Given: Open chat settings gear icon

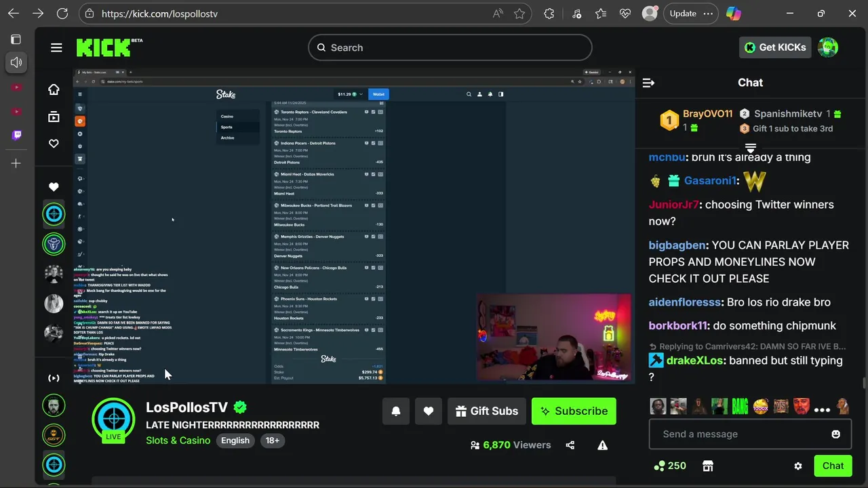Looking at the screenshot, I should [798, 466].
